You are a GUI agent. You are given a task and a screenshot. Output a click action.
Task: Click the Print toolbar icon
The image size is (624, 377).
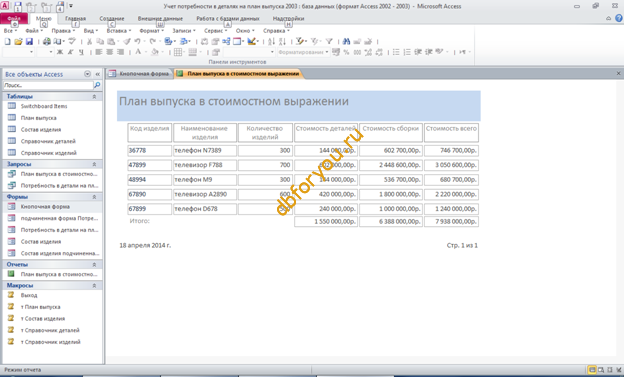(x=47, y=41)
